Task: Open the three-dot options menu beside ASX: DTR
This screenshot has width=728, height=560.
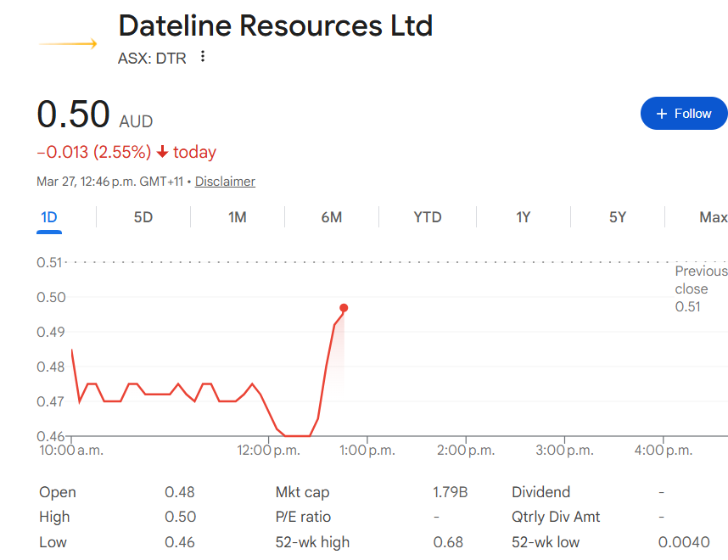Action: tap(203, 57)
